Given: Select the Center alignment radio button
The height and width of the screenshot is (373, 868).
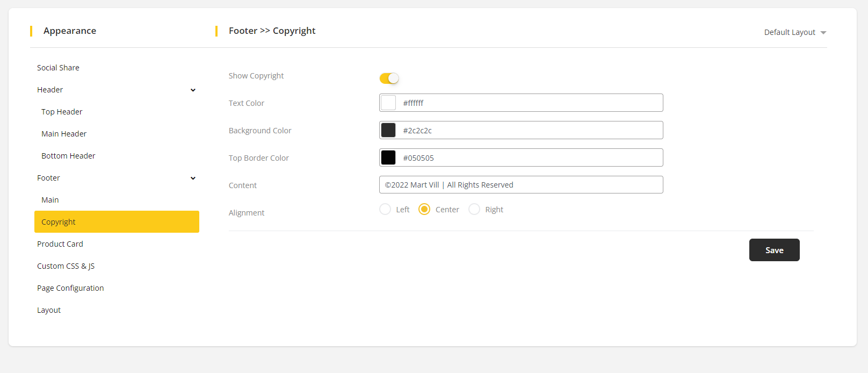Looking at the screenshot, I should coord(424,209).
